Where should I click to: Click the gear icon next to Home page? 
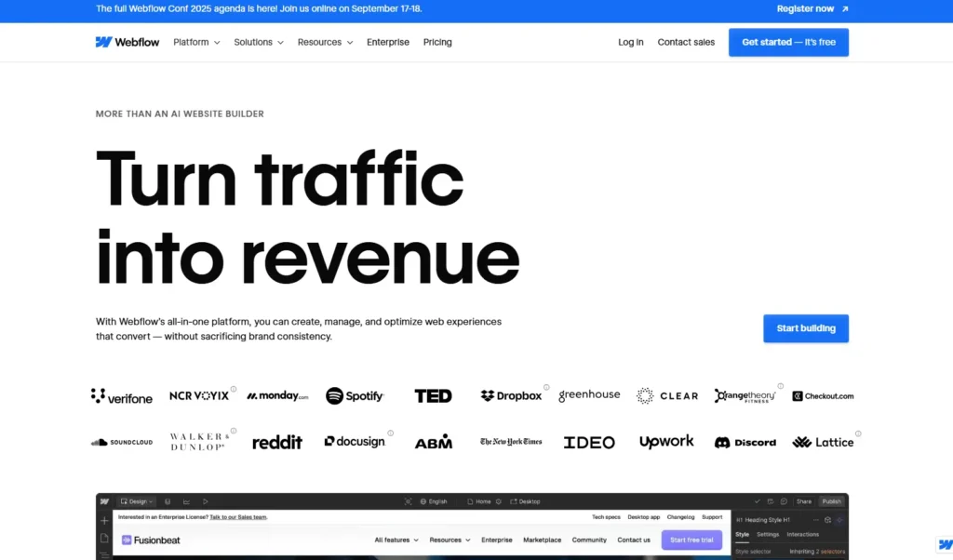[x=499, y=501]
